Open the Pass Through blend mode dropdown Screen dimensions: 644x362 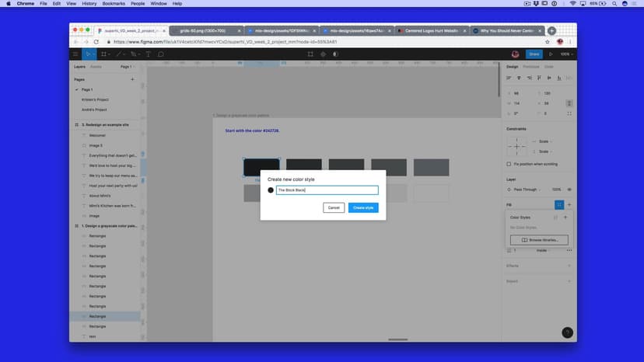(x=529, y=190)
